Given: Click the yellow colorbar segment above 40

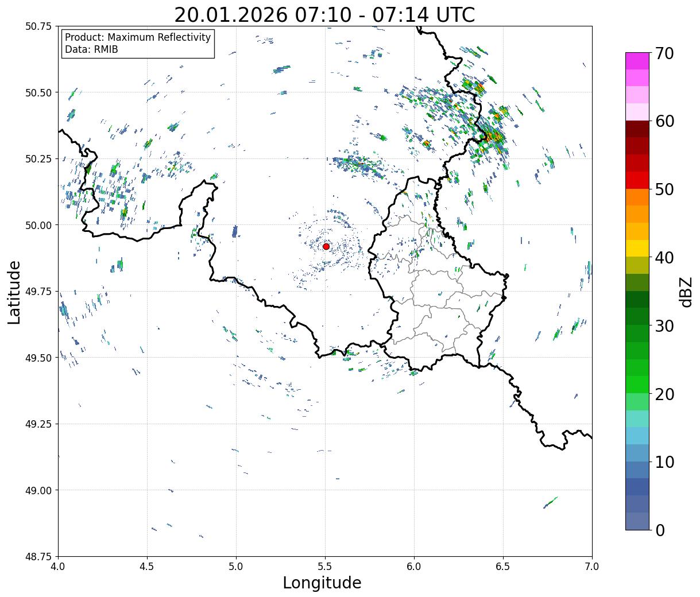Looking at the screenshot, I should click(637, 248).
